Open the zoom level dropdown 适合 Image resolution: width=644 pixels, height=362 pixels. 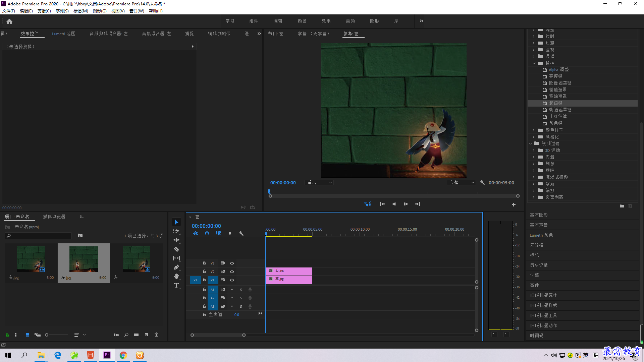[319, 183]
